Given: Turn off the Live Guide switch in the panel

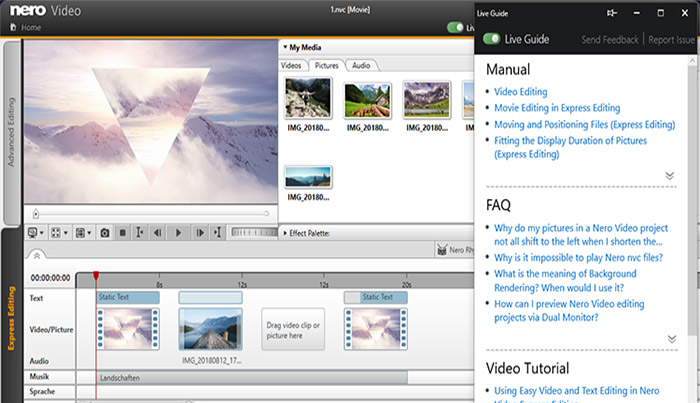Looking at the screenshot, I should click(491, 39).
